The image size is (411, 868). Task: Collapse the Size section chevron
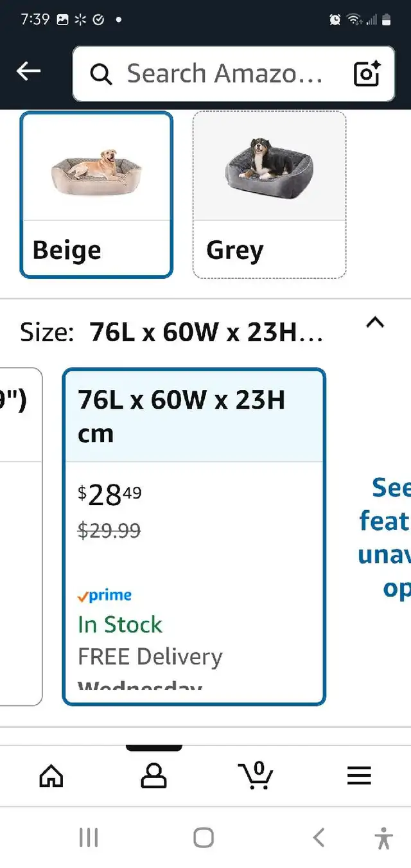(375, 323)
